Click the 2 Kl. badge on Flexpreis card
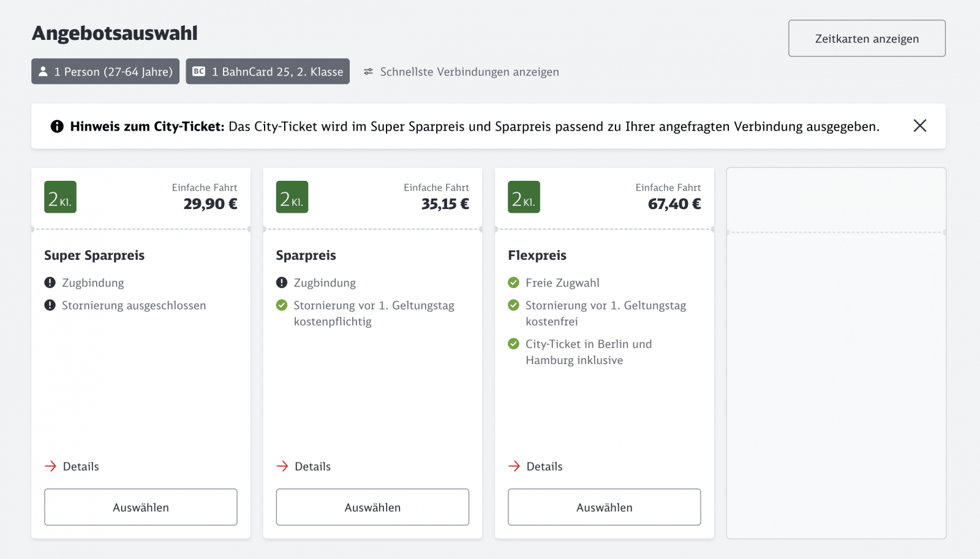Viewport: 980px width, 559px height. (524, 197)
